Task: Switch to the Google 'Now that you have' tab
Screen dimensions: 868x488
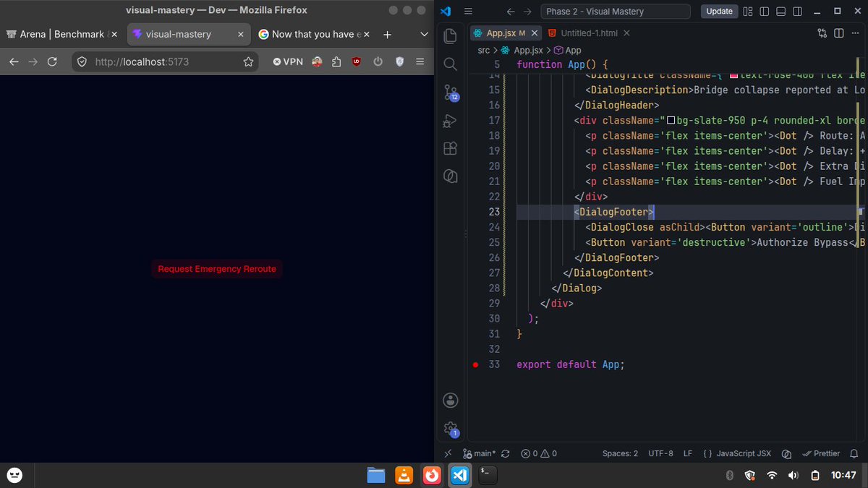Action: tap(313, 34)
